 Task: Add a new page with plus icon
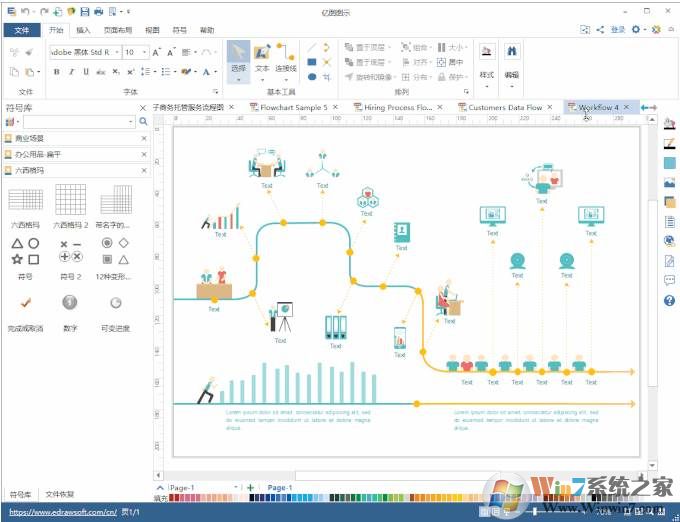[250, 488]
